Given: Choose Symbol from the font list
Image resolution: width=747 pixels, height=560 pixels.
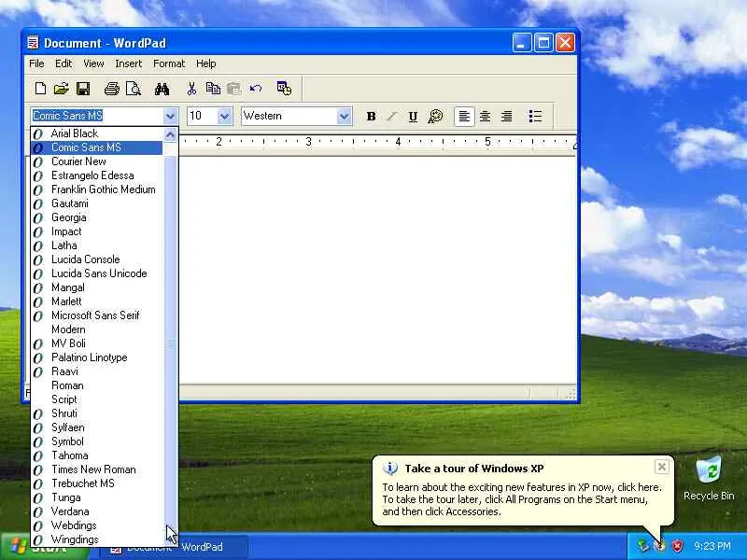Looking at the screenshot, I should tap(97, 441).
